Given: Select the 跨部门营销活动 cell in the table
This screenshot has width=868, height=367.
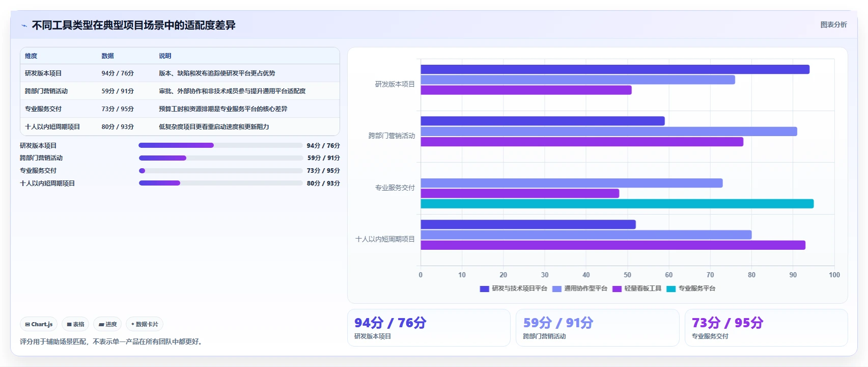Looking at the screenshot, I should 46,91.
